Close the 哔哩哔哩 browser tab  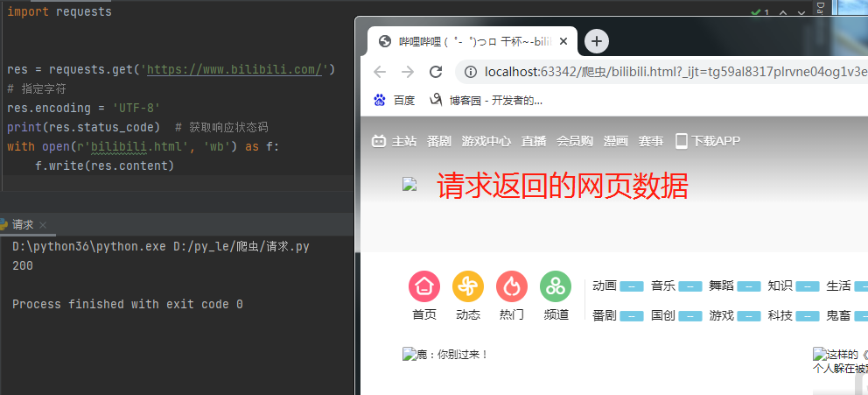point(563,41)
